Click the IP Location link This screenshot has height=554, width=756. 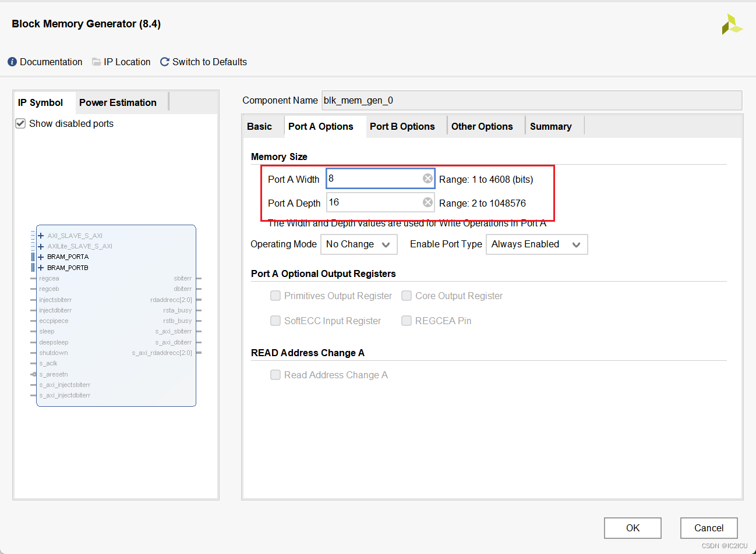point(127,62)
